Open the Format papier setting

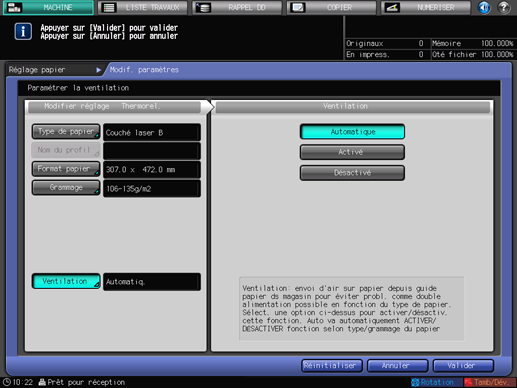(66, 169)
